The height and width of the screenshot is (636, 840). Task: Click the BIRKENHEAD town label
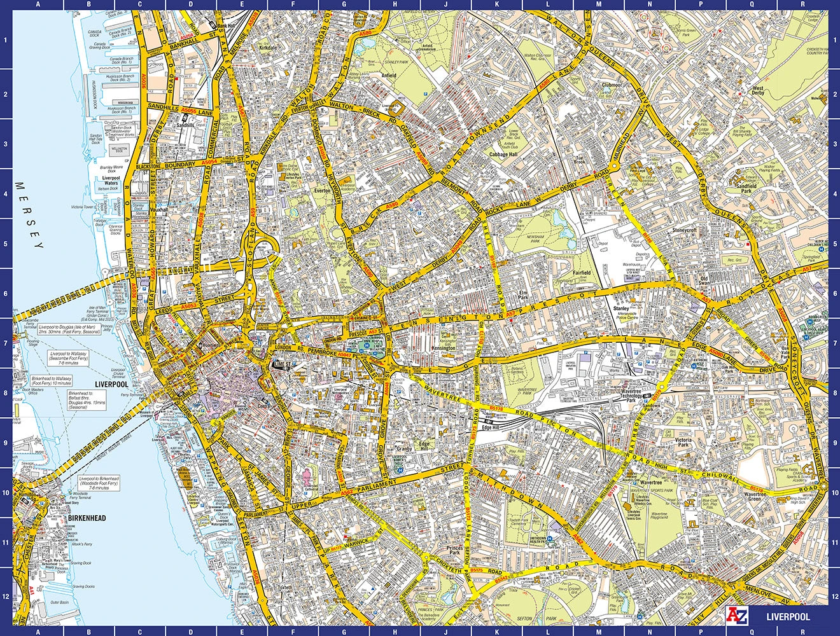point(86,518)
